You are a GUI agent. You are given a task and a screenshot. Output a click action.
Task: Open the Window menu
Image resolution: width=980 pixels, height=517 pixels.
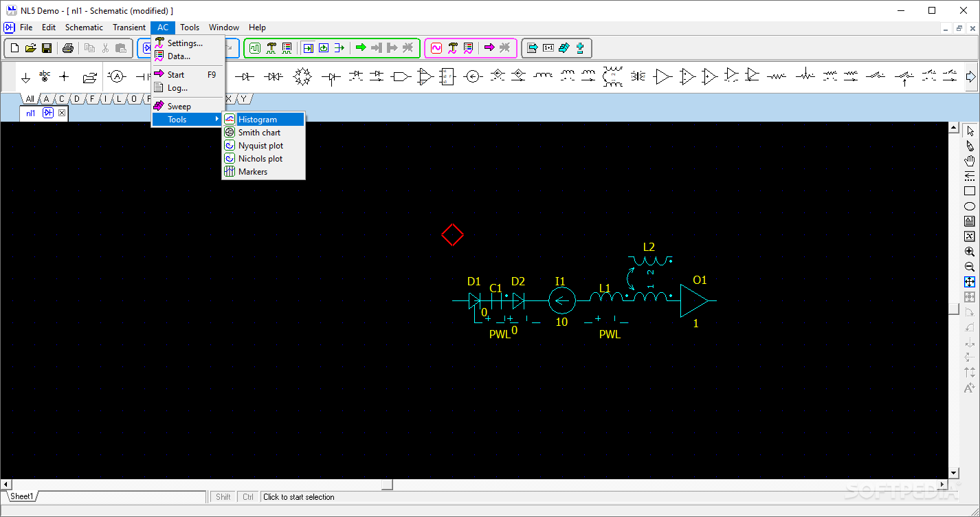(224, 27)
